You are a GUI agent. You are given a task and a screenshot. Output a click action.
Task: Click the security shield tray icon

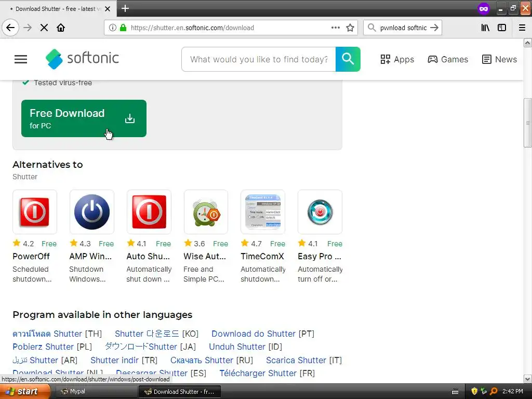click(x=474, y=392)
